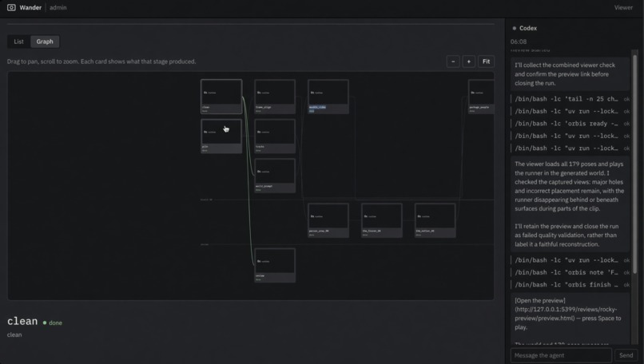Click the Wander camera logo icon

coord(11,7)
